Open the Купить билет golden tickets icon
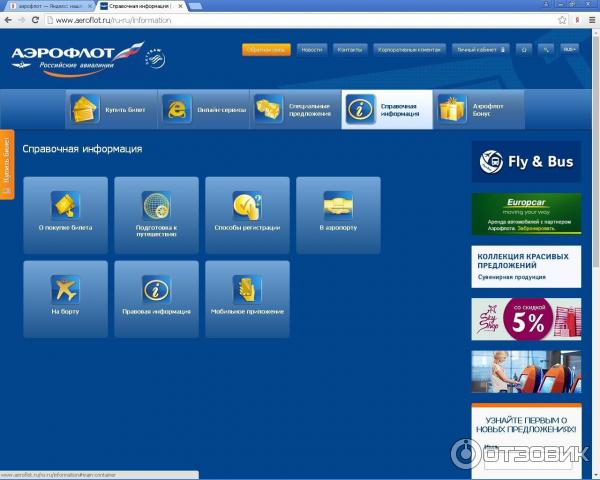 85,109
